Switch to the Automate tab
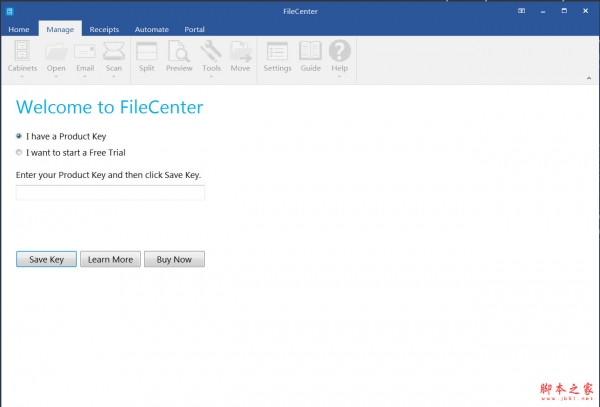Image resolution: width=600 pixels, height=407 pixels. pos(152,30)
